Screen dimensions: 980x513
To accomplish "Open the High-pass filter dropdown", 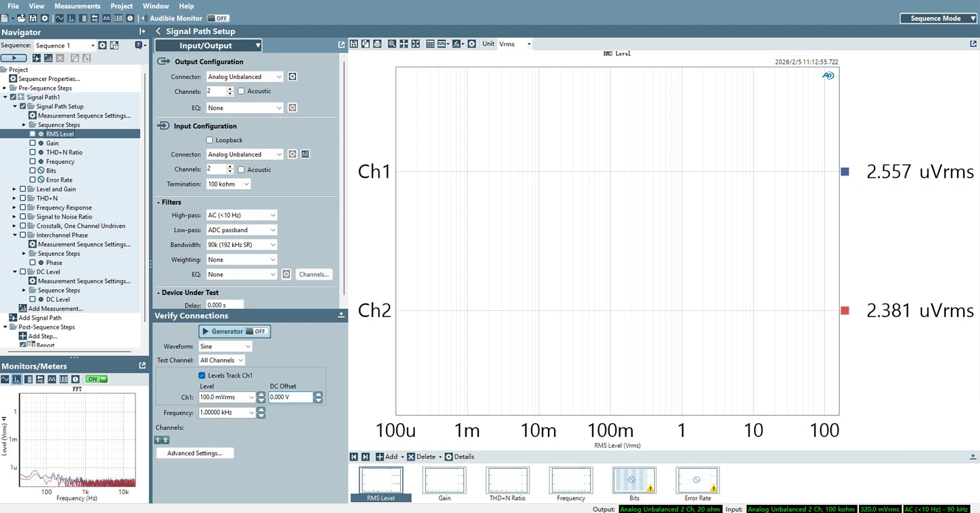I will (x=242, y=215).
